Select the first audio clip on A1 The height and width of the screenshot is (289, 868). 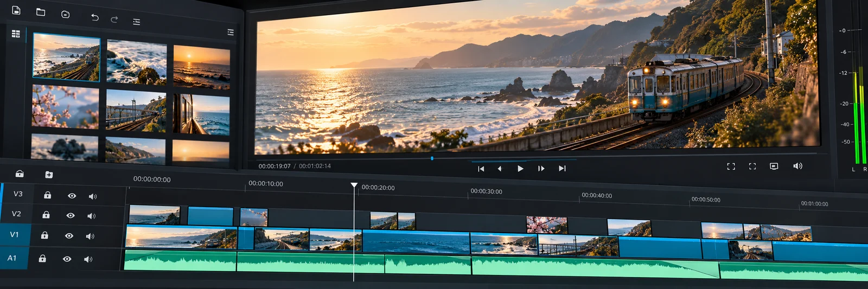point(180,260)
